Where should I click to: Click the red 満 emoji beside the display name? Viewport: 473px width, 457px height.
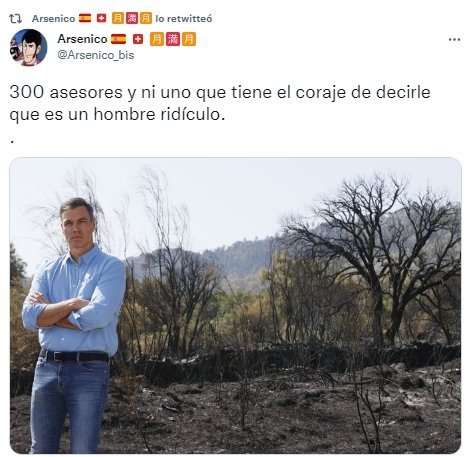(173, 39)
